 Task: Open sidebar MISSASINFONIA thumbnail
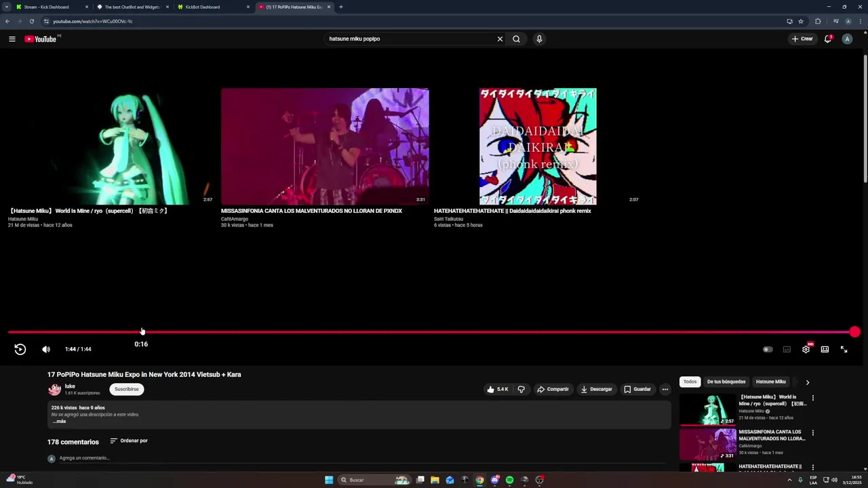tap(708, 444)
